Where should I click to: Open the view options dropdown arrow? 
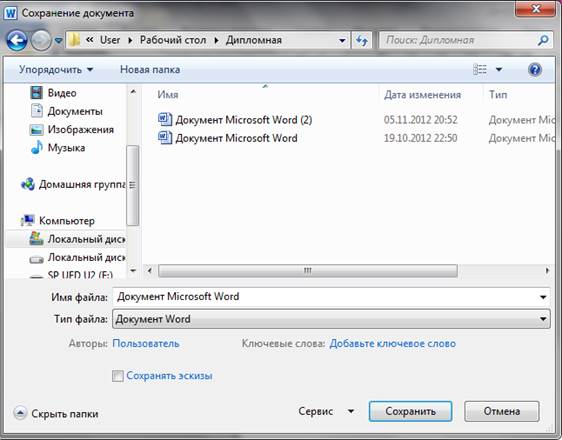click(x=499, y=70)
